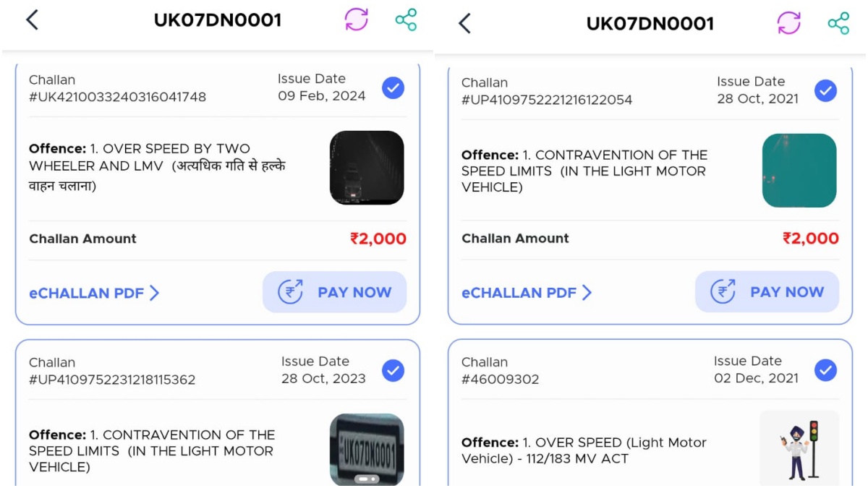This screenshot has height=488, width=868.
Task: Select checkmark on challan #46009302
Action: pos(827,370)
